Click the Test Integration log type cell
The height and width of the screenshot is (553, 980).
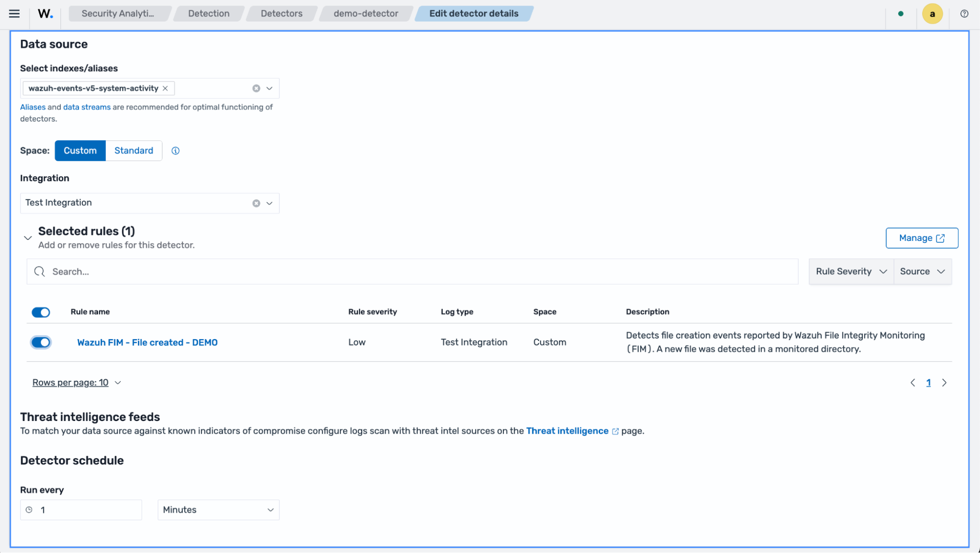click(474, 342)
